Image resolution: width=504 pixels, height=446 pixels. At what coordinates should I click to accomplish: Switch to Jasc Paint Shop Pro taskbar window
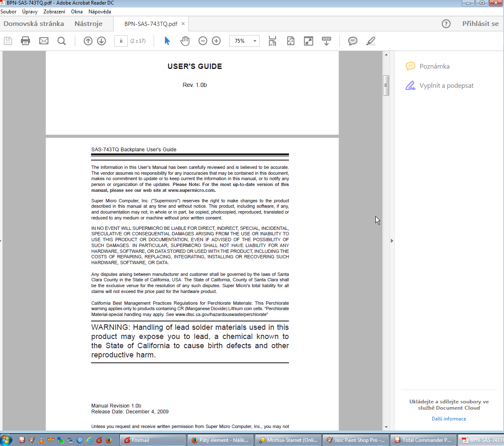356,440
